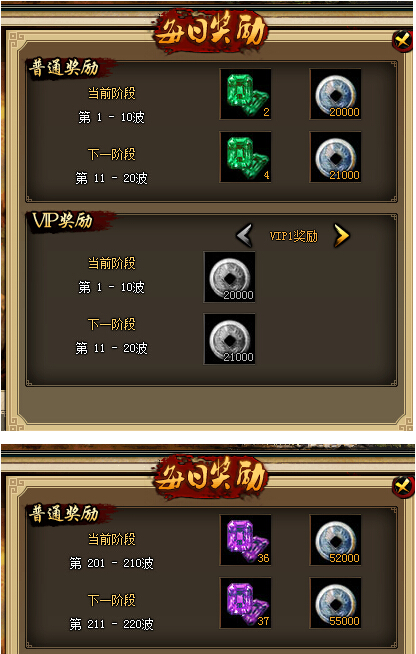Click the VIP1奖励 label
The height and width of the screenshot is (654, 416).
[293, 236]
